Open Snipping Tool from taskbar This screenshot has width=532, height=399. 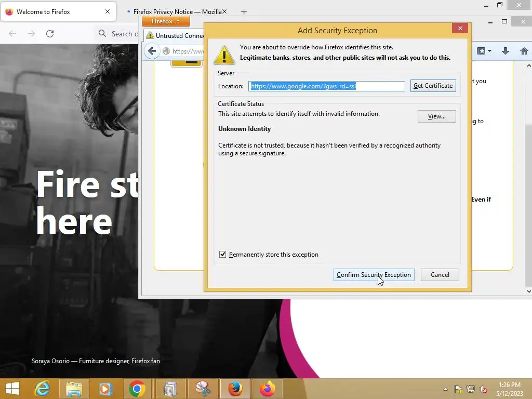[x=203, y=389]
